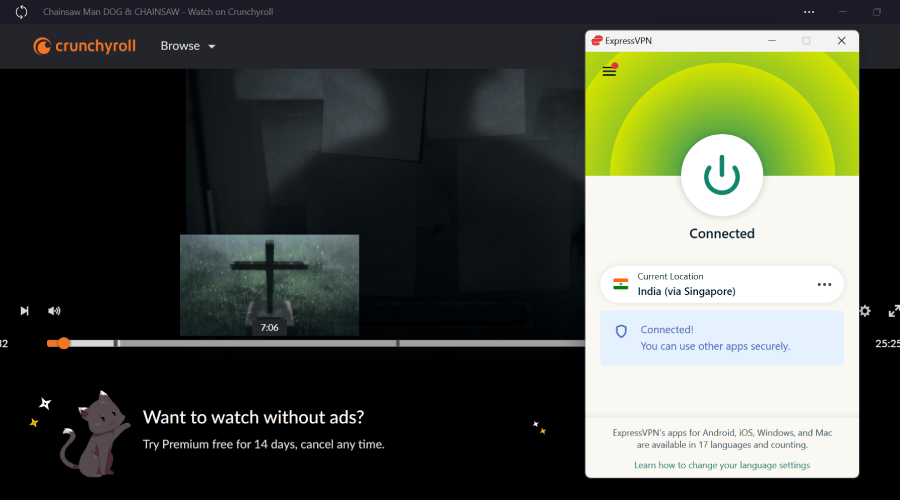Viewport: 900px width, 500px height.
Task: Click the ExpressVPN logo in title bar
Action: pyautogui.click(x=597, y=40)
